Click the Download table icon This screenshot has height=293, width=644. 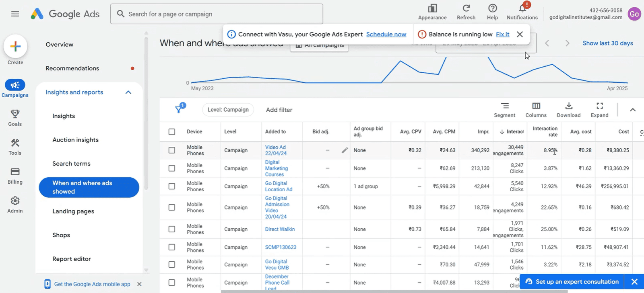(x=568, y=106)
